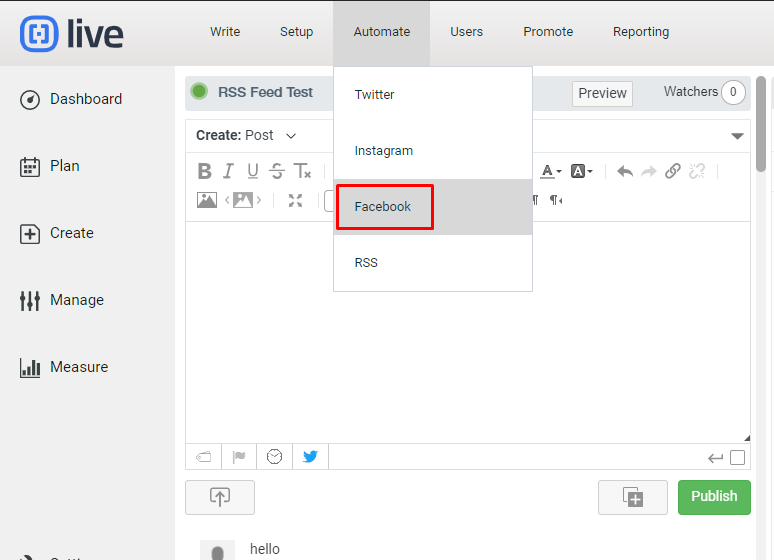
Task: Toggle the green event status indicator
Action: point(199,91)
